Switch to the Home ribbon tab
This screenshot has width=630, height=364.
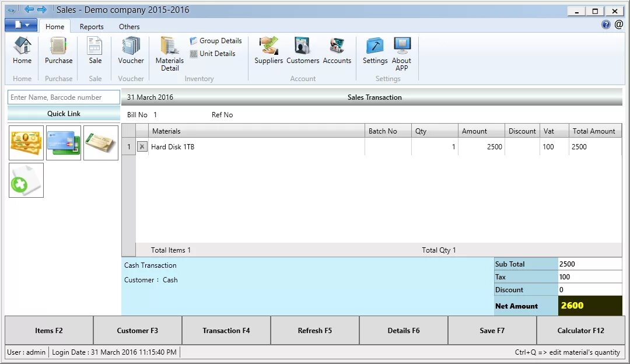[55, 26]
